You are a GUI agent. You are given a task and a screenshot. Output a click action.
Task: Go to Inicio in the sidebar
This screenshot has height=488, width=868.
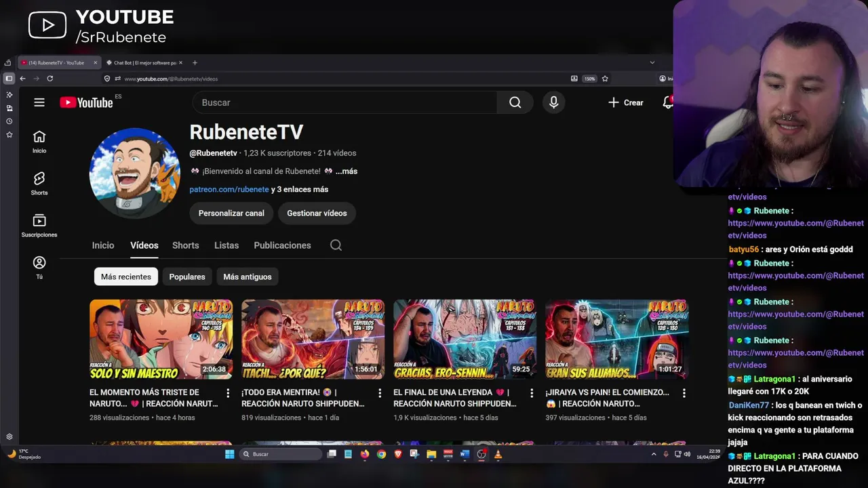(39, 142)
